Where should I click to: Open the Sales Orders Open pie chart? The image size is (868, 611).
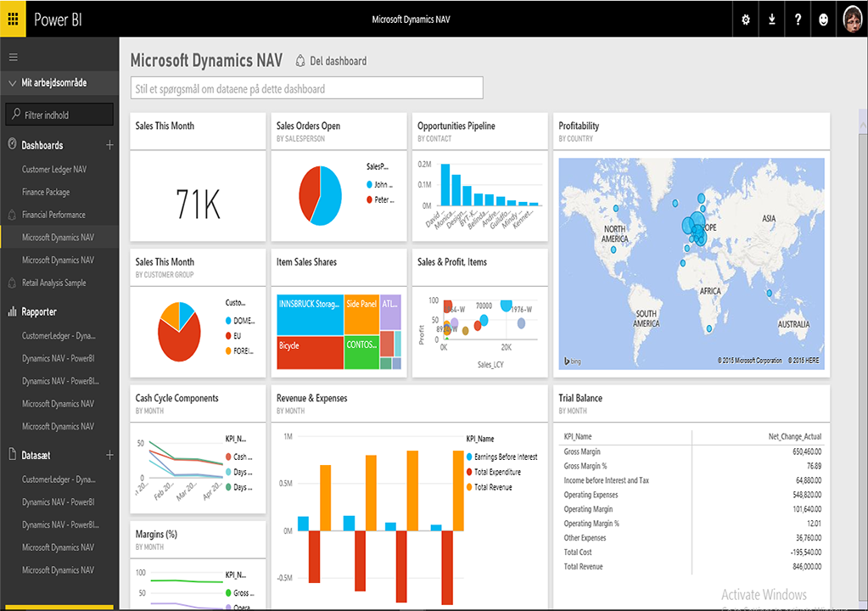pos(321,195)
